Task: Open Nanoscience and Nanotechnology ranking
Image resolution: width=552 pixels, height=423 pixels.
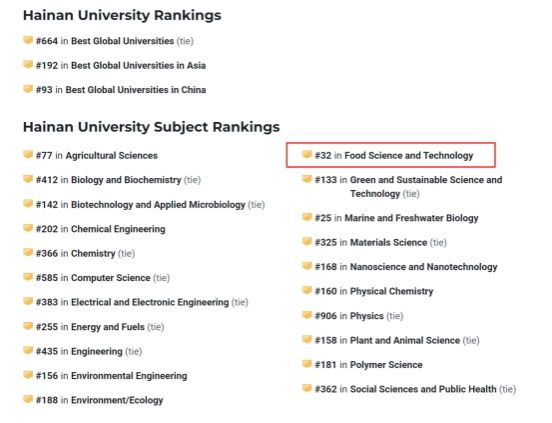Action: 424,267
